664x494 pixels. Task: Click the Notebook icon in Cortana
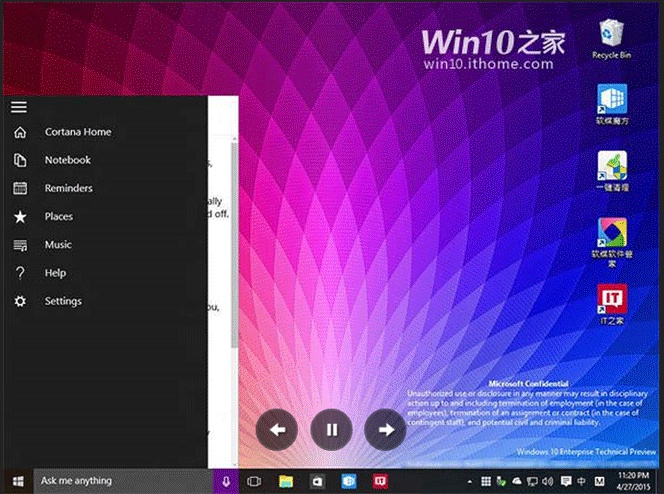point(20,160)
